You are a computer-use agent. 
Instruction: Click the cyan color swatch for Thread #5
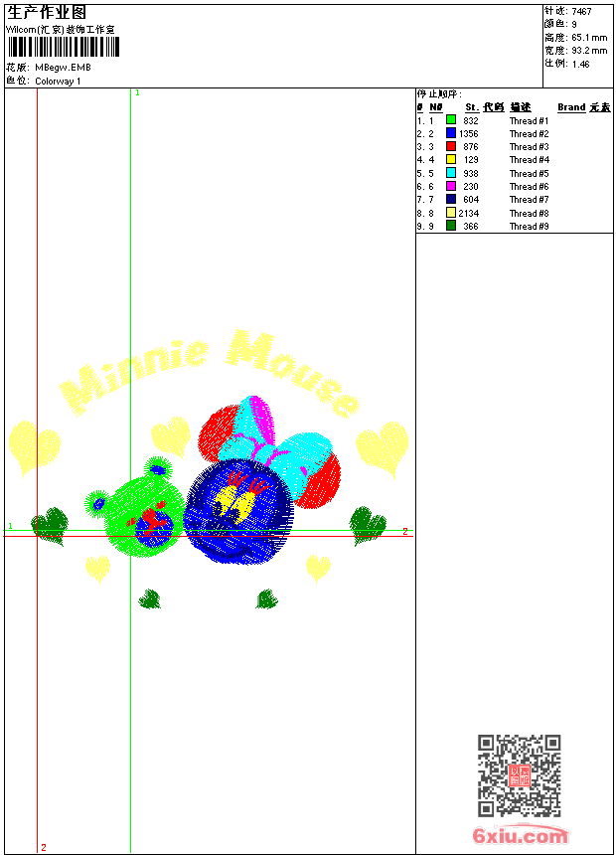tap(451, 172)
